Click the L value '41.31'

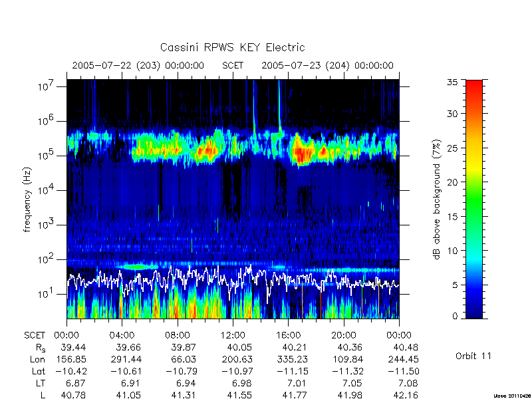(184, 395)
